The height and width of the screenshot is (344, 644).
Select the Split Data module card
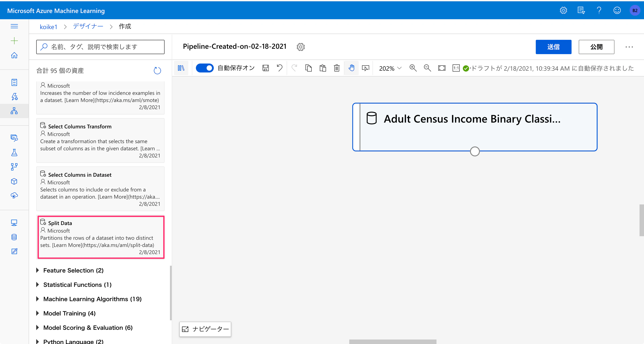coord(100,237)
